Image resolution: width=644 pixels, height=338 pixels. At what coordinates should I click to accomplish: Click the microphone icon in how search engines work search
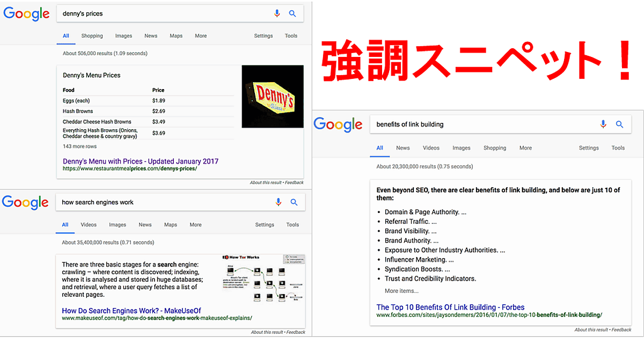(x=278, y=202)
